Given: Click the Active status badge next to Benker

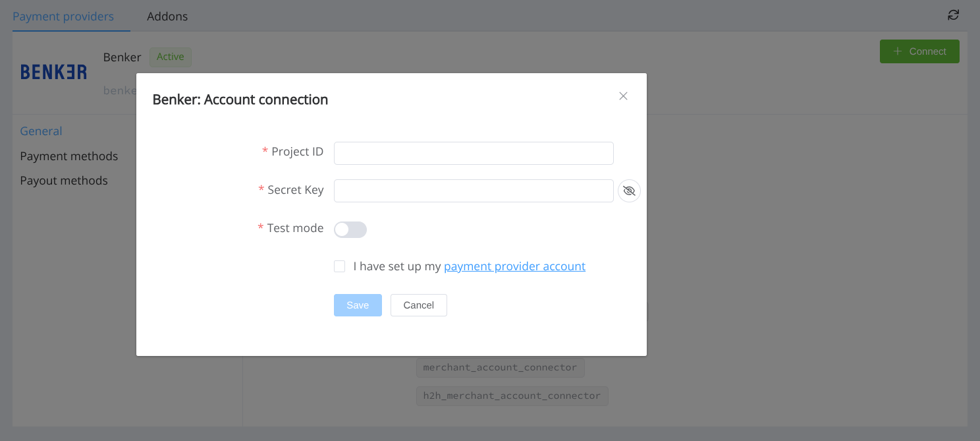Looking at the screenshot, I should coord(170,57).
